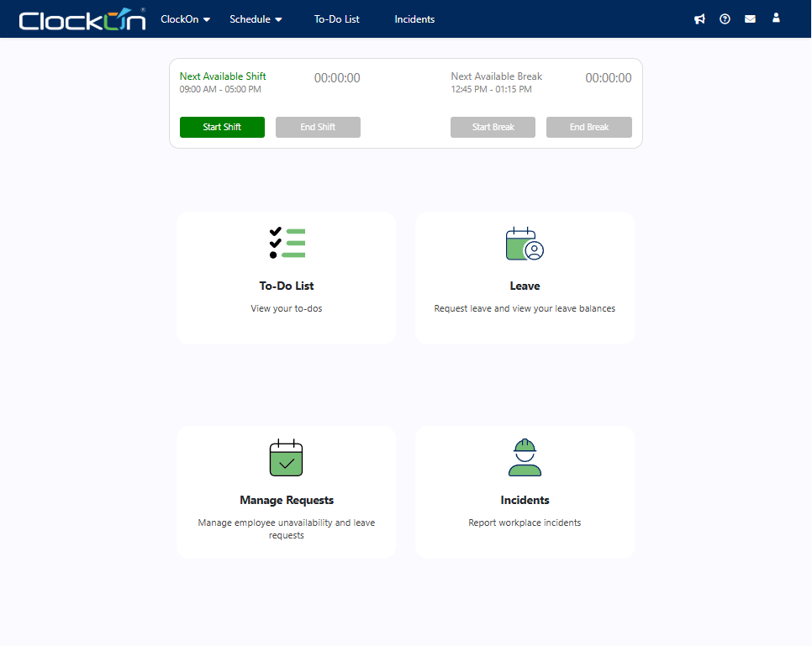Open Incidents in navigation bar
The height and width of the screenshot is (646, 812).
click(414, 19)
